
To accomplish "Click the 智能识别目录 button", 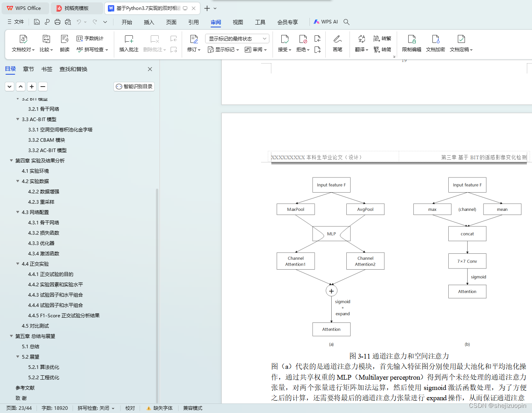I will pos(134,86).
